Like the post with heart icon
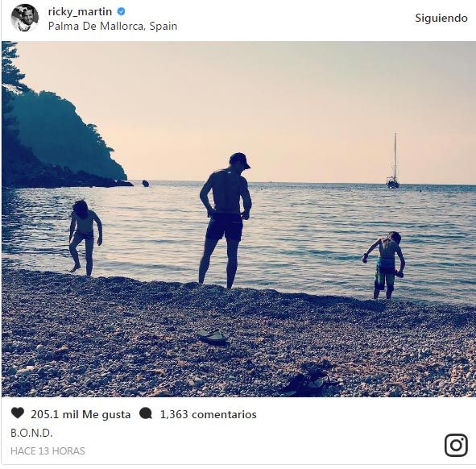 tap(18, 413)
